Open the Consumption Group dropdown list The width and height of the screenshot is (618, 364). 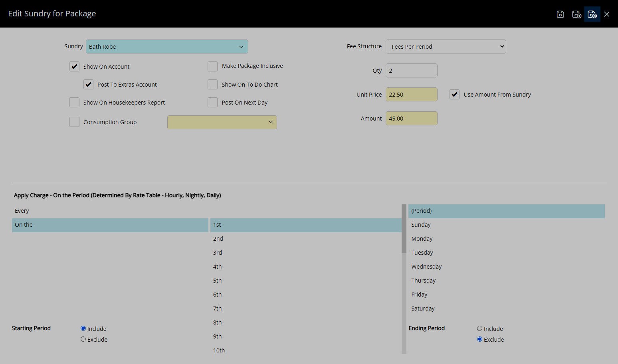click(222, 122)
